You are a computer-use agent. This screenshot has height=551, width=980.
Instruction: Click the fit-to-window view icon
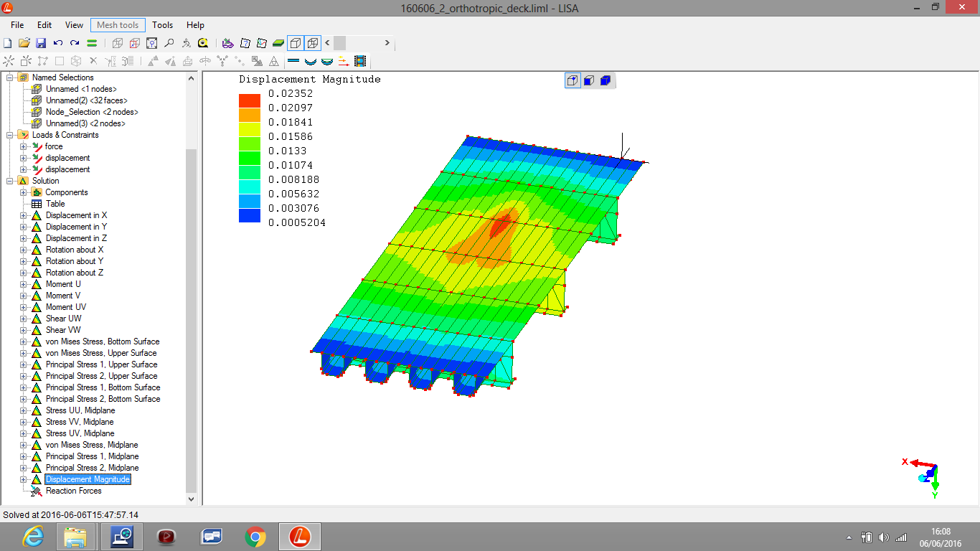click(x=151, y=43)
